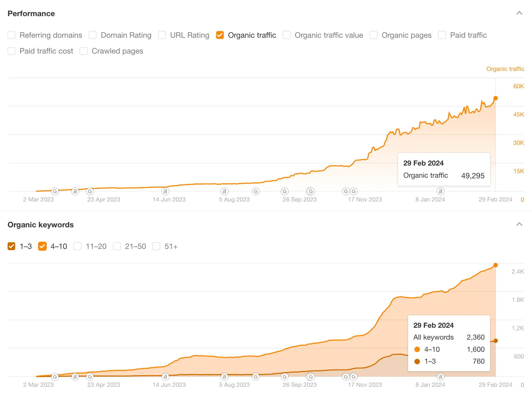Click the 'a' marker above 5 Aug 2023 in Performance chart

224,191
